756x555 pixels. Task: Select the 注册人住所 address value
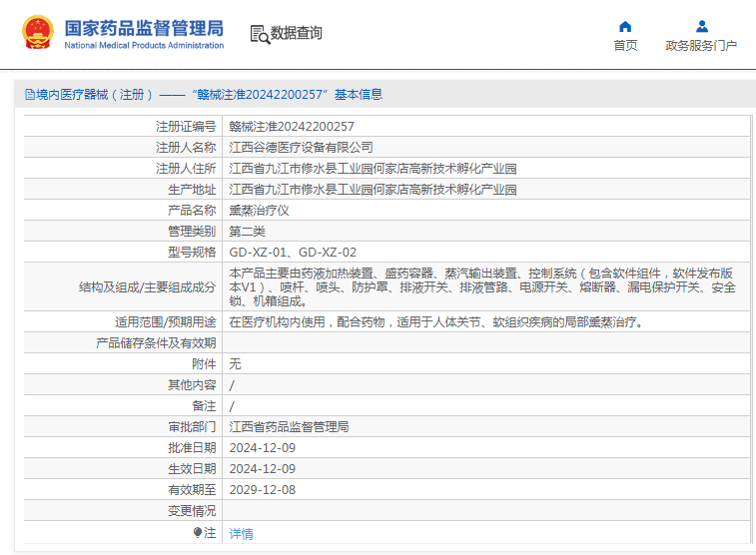pos(373,168)
